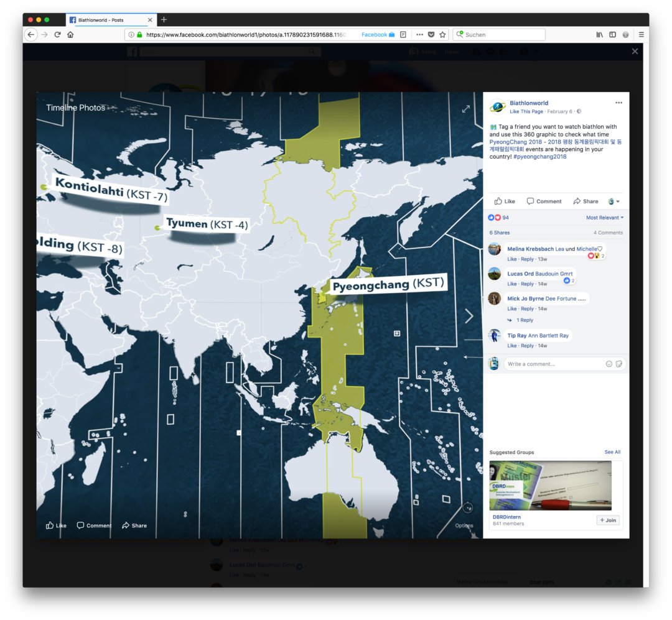
Task: Click the Pyeongchang (KST) map label
Action: pos(388,284)
